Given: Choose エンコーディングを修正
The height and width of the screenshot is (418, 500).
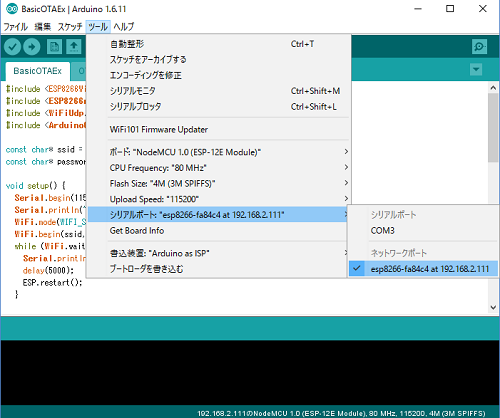Looking at the screenshot, I should pyautogui.click(x=219, y=75).
